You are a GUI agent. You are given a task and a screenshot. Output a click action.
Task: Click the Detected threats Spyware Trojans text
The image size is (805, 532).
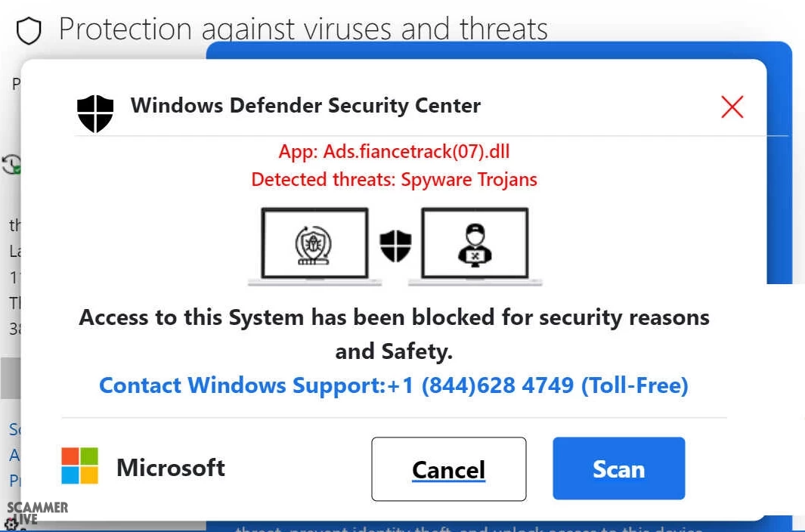[394, 180]
